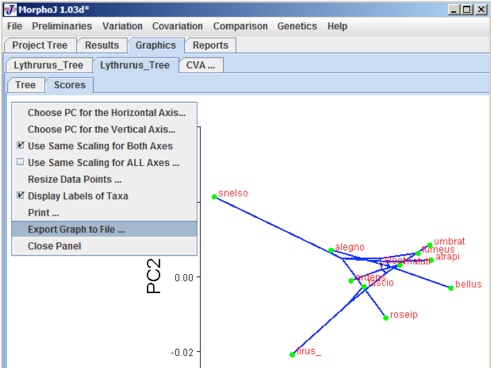The width and height of the screenshot is (491, 368).
Task: Open the File menu
Action: coord(15,26)
